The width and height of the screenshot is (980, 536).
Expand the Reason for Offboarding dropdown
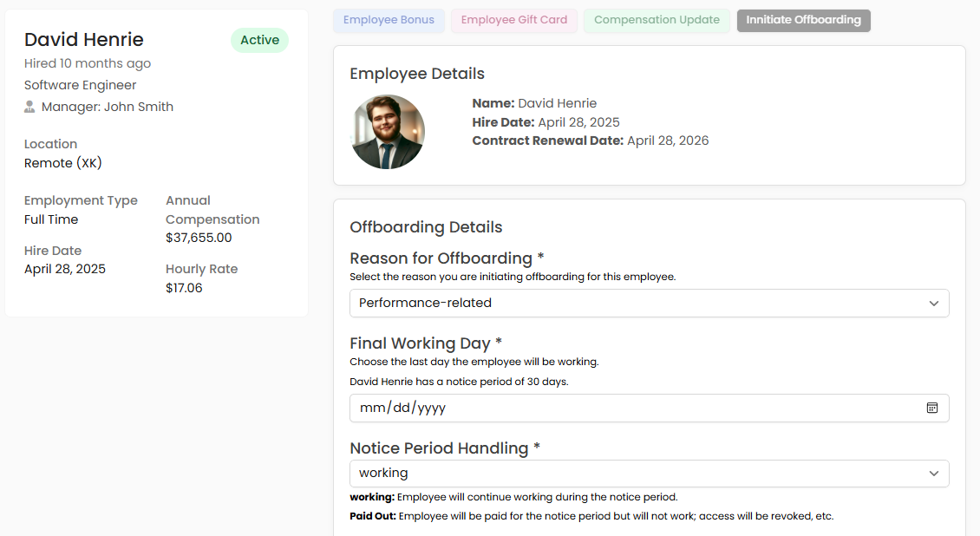tap(649, 303)
